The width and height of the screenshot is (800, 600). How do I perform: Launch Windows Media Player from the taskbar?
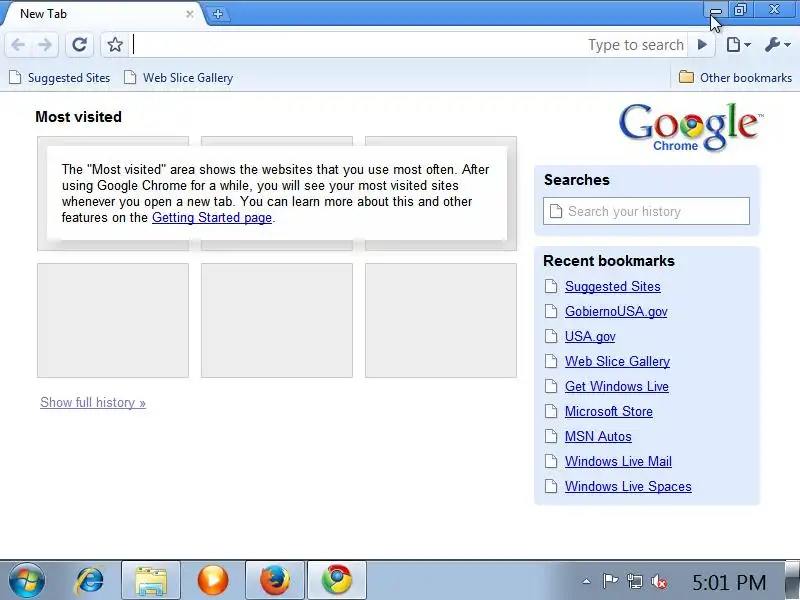coord(213,581)
